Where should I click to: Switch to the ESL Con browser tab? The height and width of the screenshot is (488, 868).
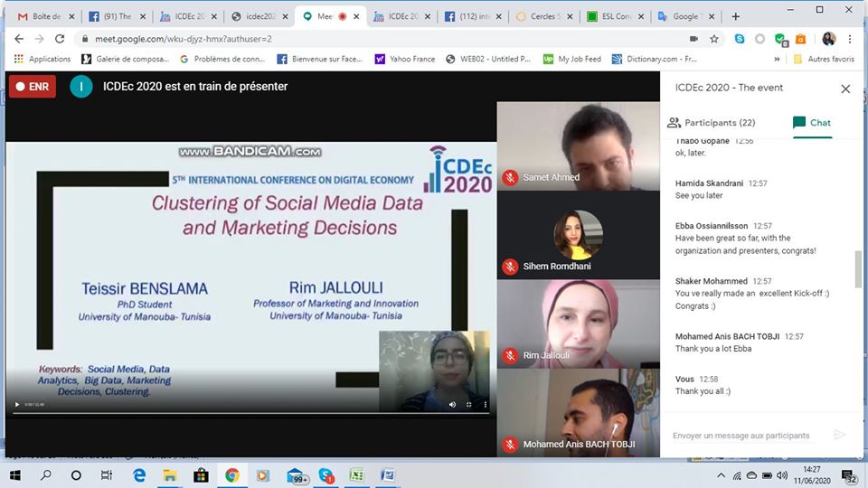point(616,16)
